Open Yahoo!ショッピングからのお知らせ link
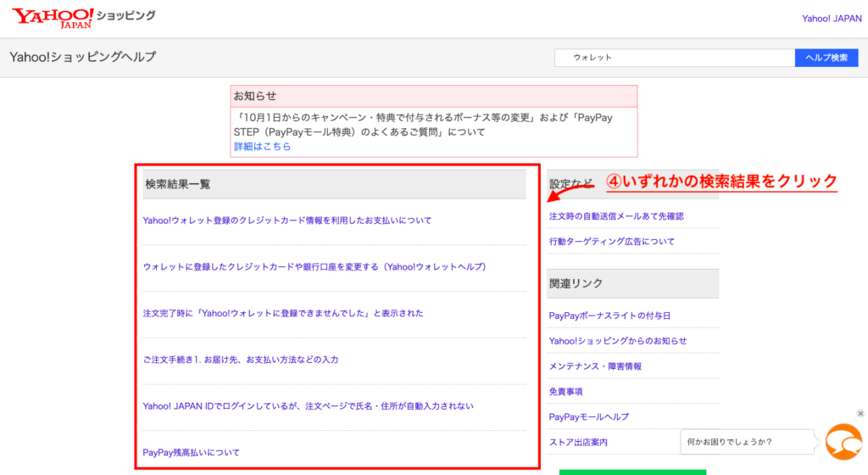This screenshot has height=475, width=868. point(618,342)
